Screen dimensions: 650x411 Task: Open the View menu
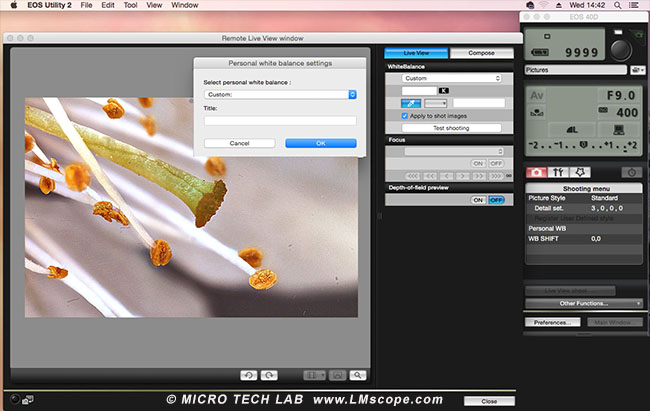tap(154, 5)
